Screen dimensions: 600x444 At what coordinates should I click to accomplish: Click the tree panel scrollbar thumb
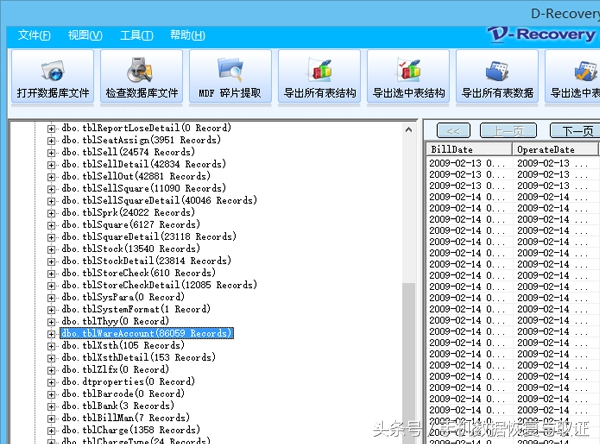click(x=409, y=364)
